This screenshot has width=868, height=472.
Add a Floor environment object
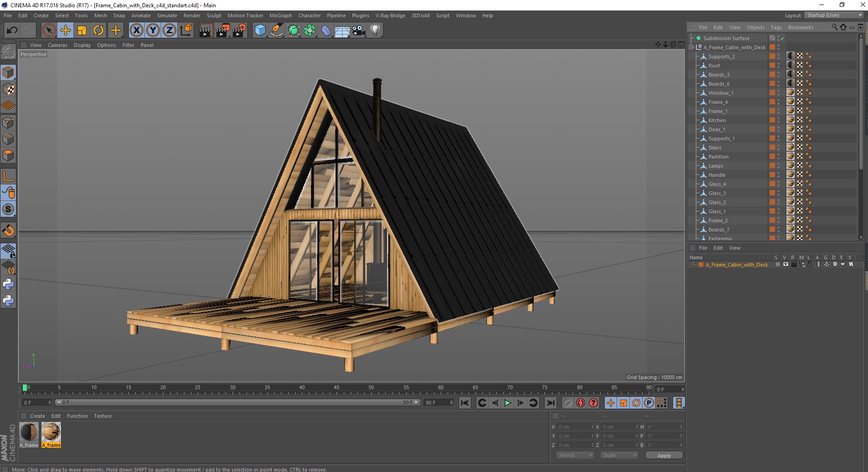[342, 31]
